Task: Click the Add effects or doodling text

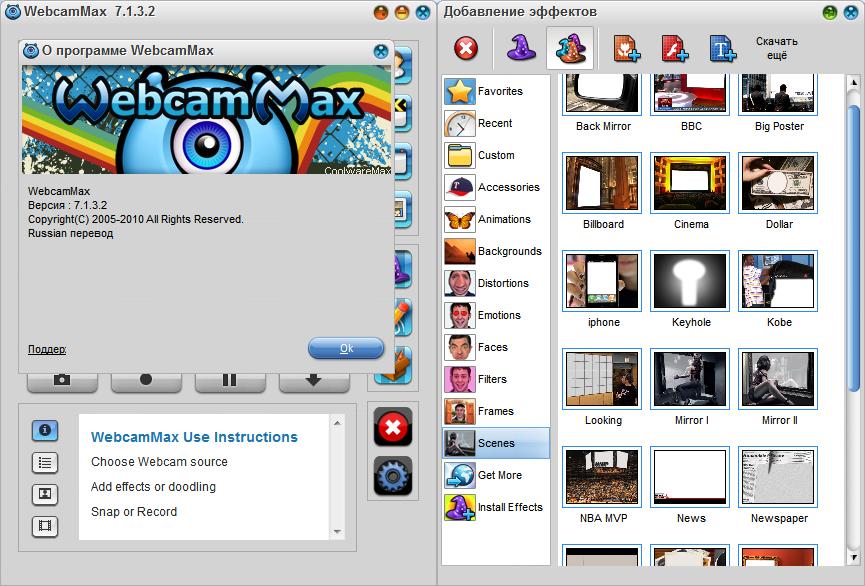Action: coord(153,487)
